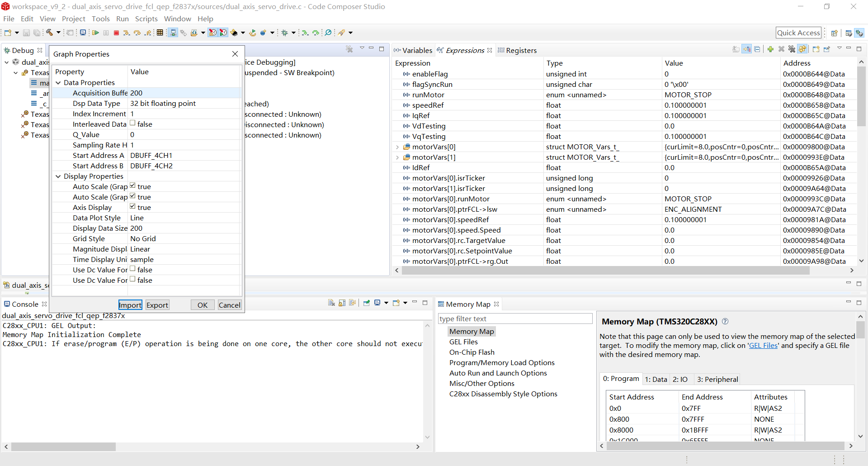The height and width of the screenshot is (466, 868).
Task: Click the Import button in Graph Properties
Action: click(x=130, y=305)
